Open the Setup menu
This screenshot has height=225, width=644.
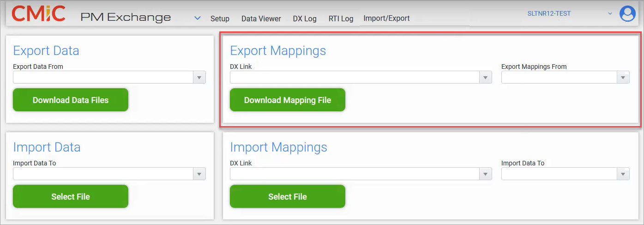(220, 19)
